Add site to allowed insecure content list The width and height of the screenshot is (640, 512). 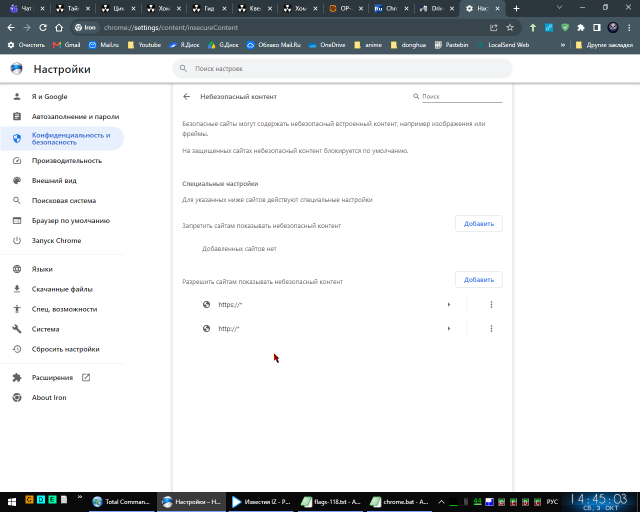(x=479, y=280)
